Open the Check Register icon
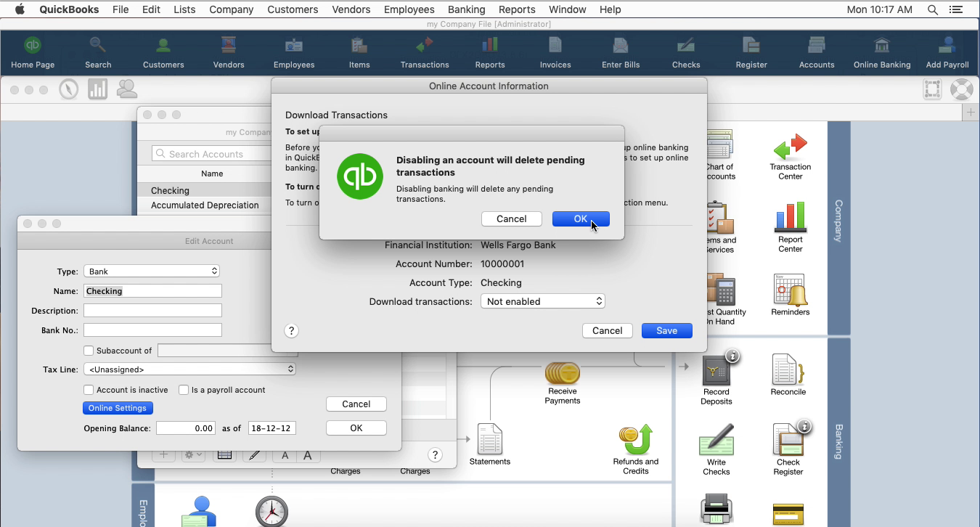This screenshot has width=980, height=527. [788, 450]
